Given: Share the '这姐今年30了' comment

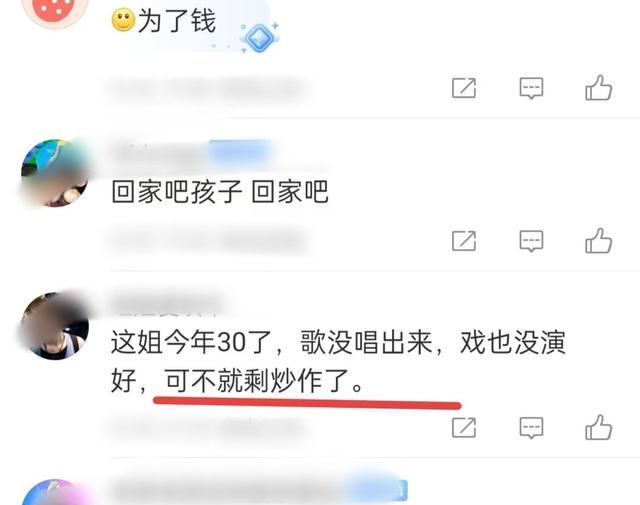Looking at the screenshot, I should tap(464, 427).
